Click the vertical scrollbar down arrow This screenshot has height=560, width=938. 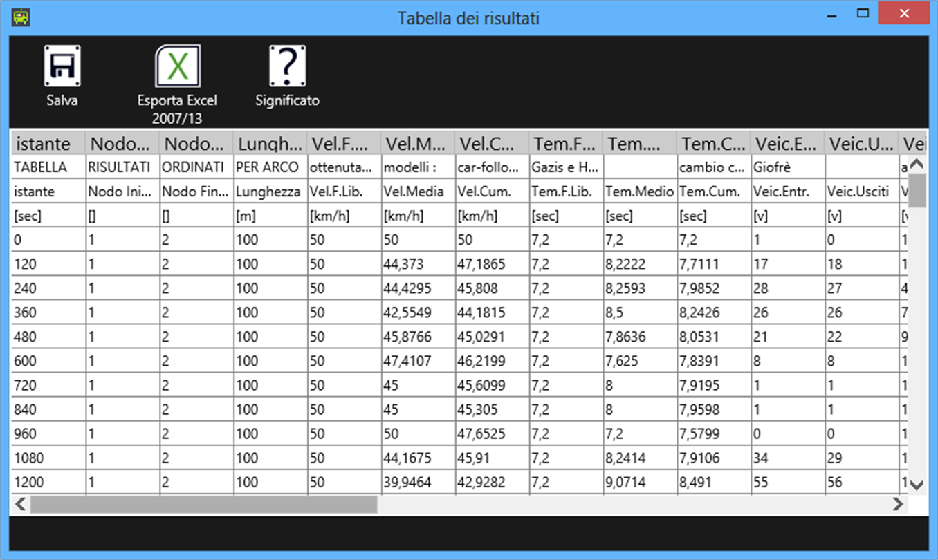point(917,485)
